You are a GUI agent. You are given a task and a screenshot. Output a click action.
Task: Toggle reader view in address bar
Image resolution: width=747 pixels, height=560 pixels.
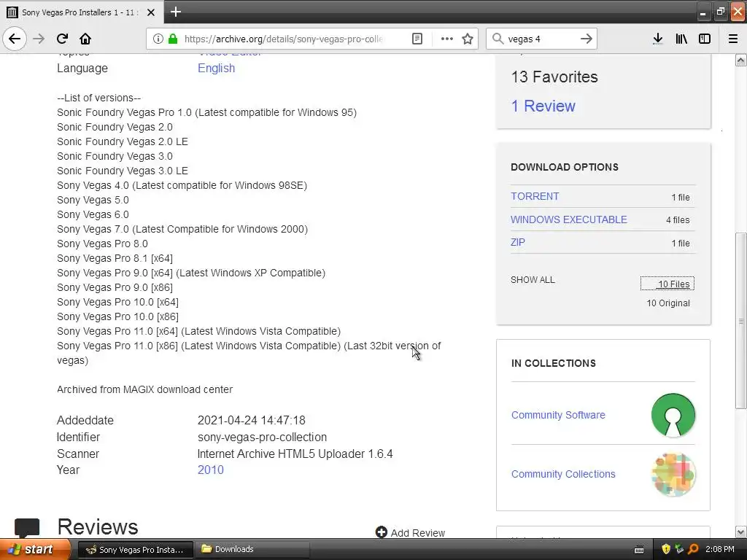[417, 39]
